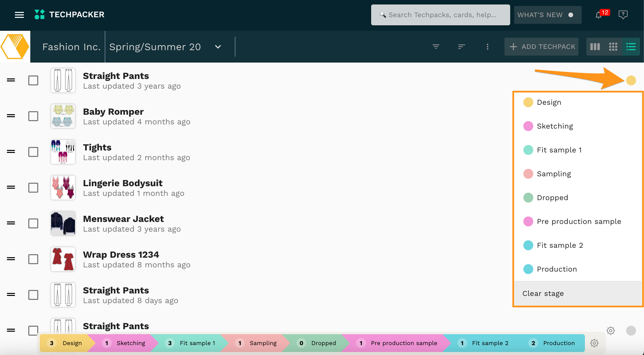Expand the Spring/Summer 20 collection dropdown
This screenshot has height=355, width=644.
pyautogui.click(x=218, y=47)
